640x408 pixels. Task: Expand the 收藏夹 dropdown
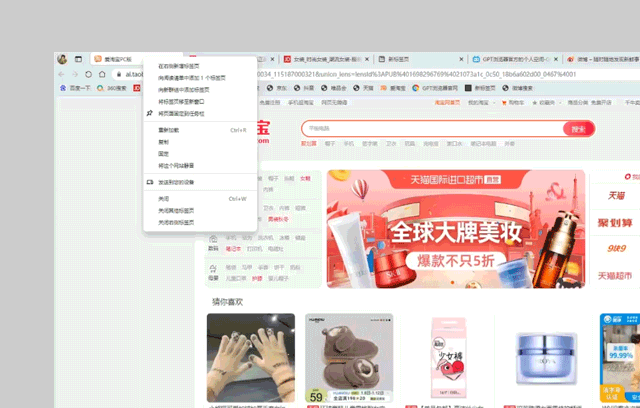[x=560, y=103]
